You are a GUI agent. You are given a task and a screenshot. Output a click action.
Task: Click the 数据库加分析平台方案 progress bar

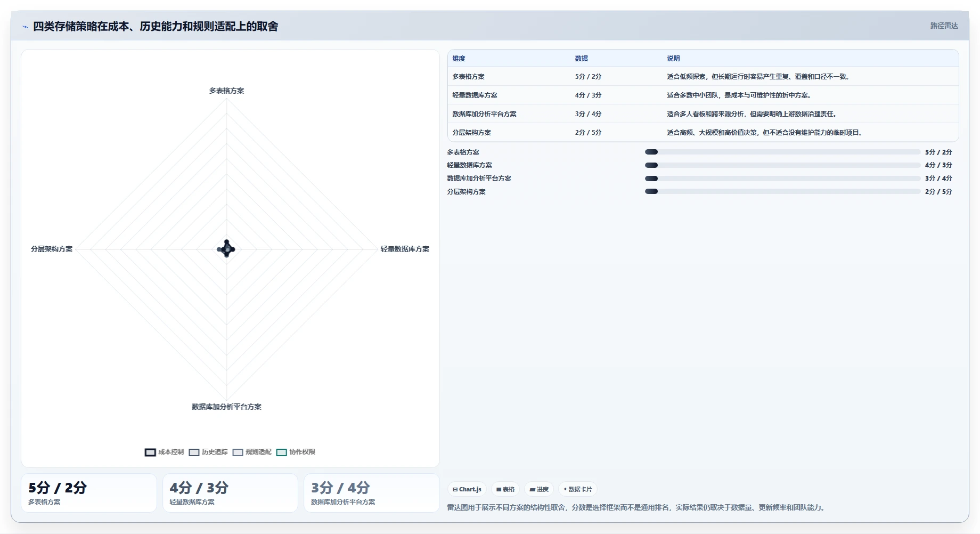pyautogui.click(x=782, y=179)
